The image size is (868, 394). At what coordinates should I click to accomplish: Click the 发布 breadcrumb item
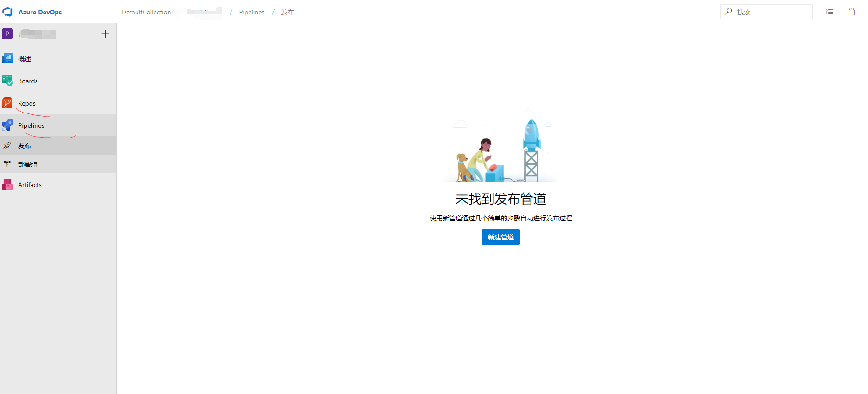click(287, 12)
